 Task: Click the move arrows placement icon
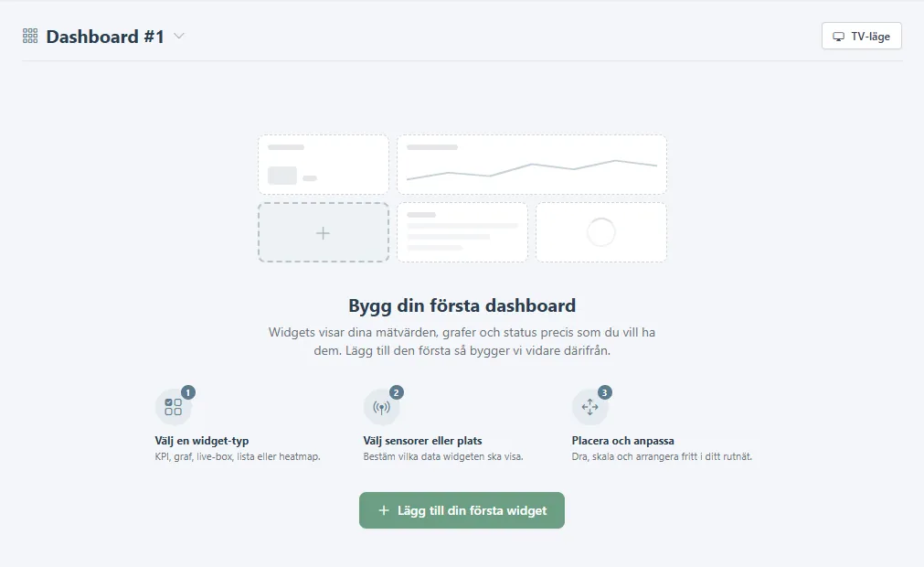[x=589, y=407]
